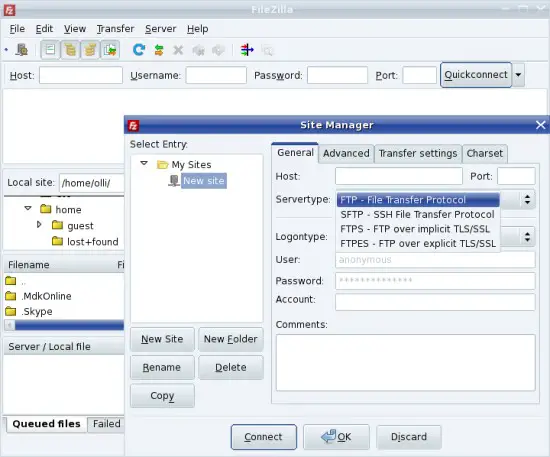Choose SFTP - SSH File Transfer Protocol
Image resolution: width=550 pixels, height=457 pixels.
pos(418,214)
